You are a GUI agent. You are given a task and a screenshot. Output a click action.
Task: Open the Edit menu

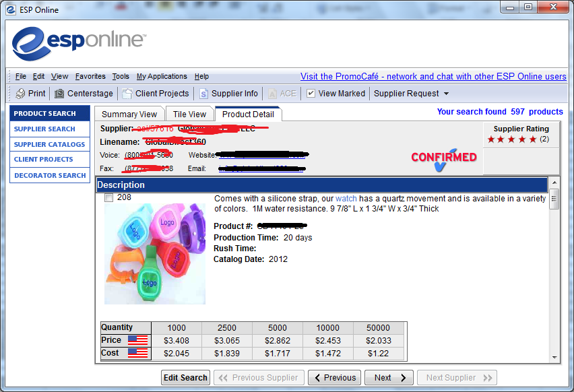pos(38,76)
